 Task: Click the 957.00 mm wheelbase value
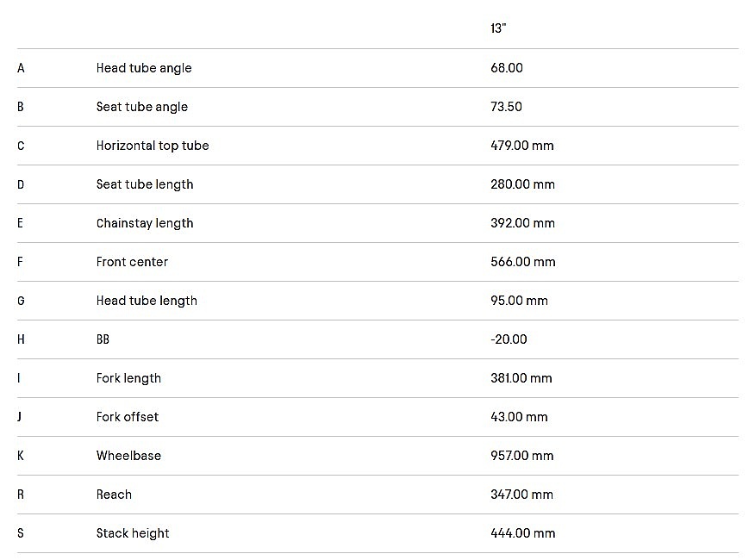pyautogui.click(x=522, y=456)
